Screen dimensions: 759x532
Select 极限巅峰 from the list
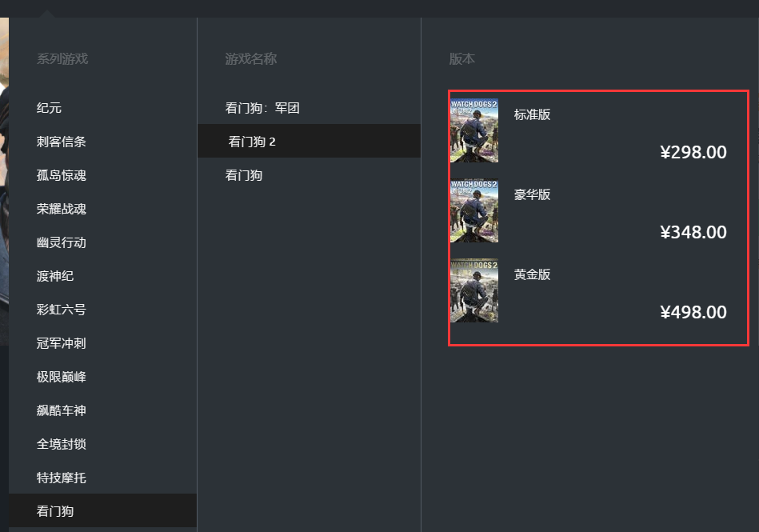[62, 377]
